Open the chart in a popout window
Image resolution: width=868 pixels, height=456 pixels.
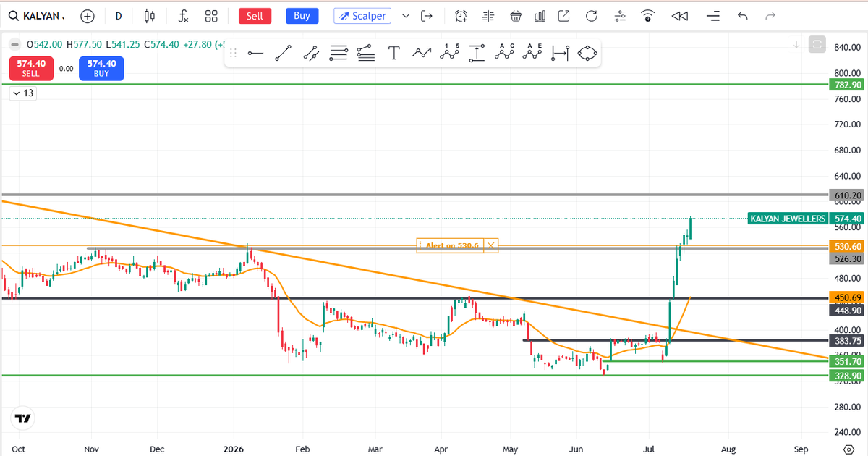[564, 16]
